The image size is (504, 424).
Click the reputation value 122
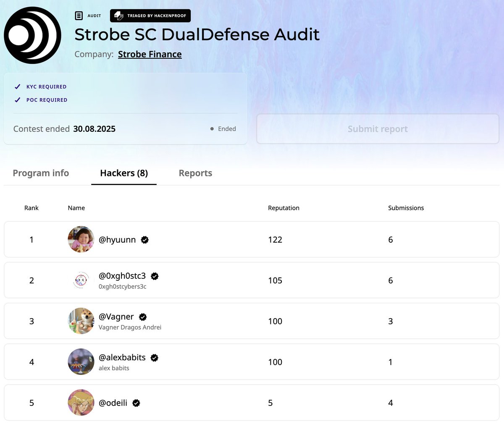pyautogui.click(x=275, y=240)
